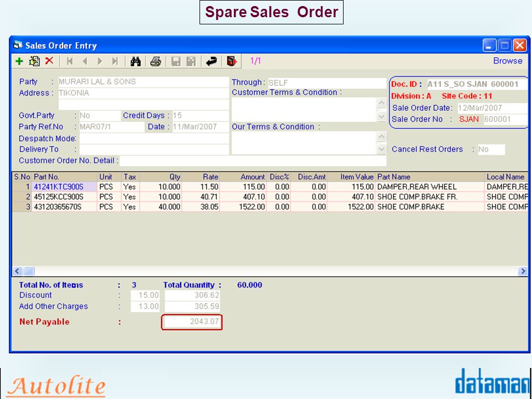This screenshot has width=532, height=399.
Task: Select part number 43120365670S cell
Action: pyautogui.click(x=64, y=207)
